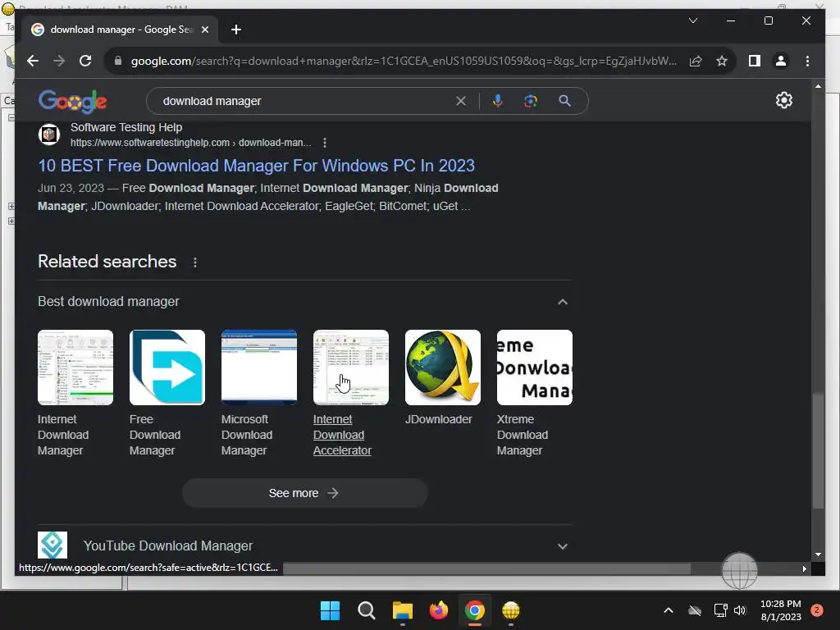The image size is (840, 630).
Task: Reload the Google search page
Action: point(85,61)
